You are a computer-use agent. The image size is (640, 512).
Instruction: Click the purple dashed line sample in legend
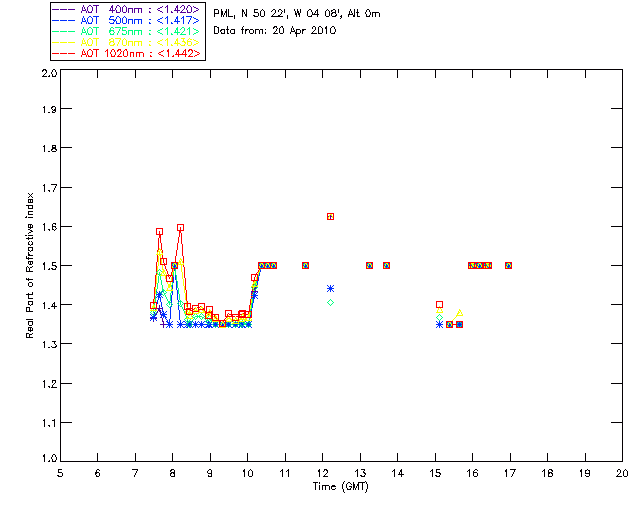(64, 9)
